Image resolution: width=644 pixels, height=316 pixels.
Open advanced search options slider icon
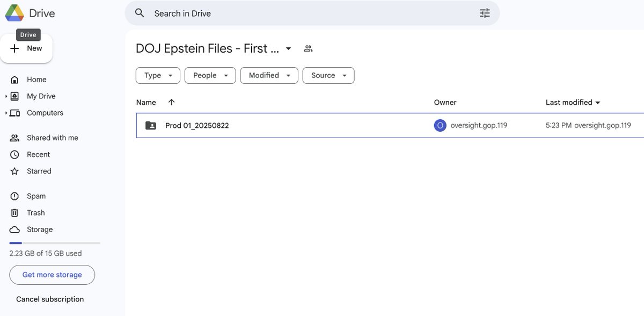[x=485, y=13]
